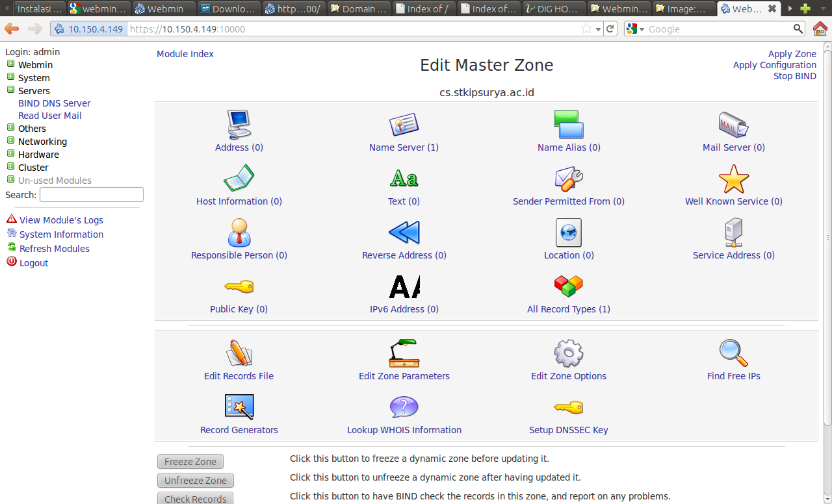This screenshot has height=504, width=832.
Task: Switch to the Domain browser tab
Action: tap(358, 9)
